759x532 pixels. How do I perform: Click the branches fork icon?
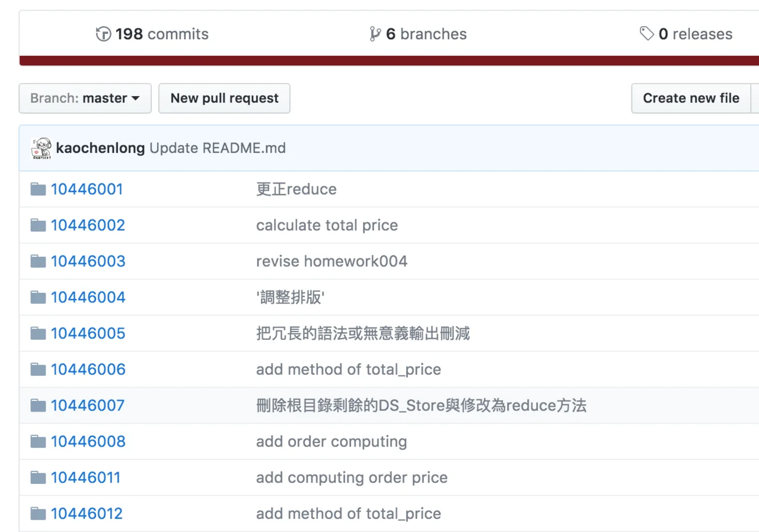pos(375,34)
